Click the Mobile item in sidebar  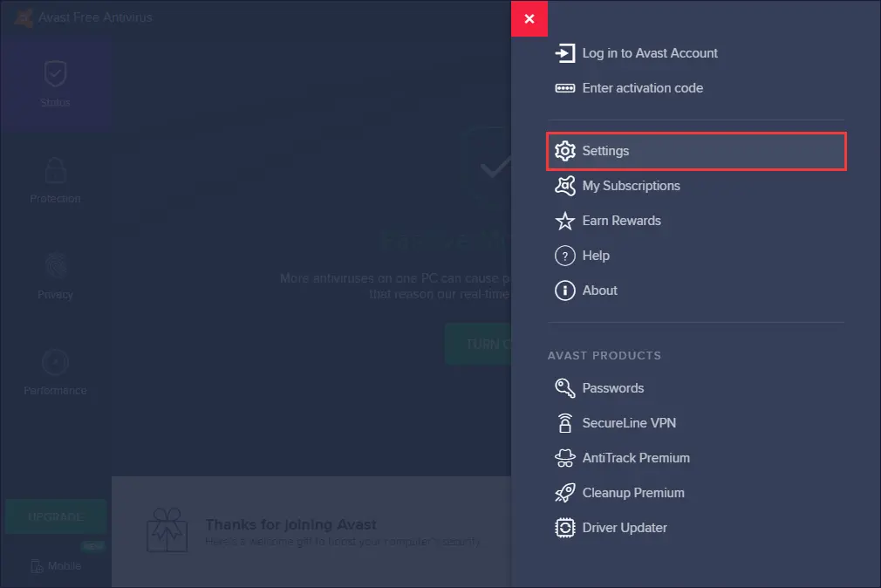click(56, 566)
